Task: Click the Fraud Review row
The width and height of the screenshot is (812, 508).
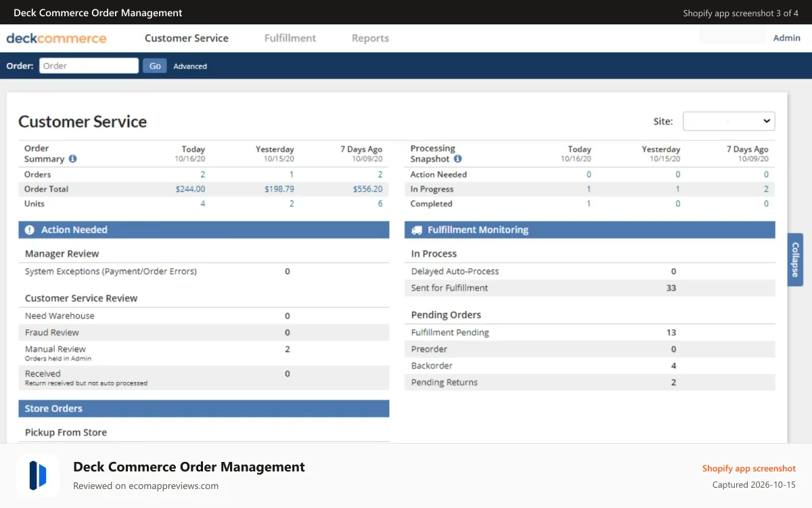Action: (204, 333)
